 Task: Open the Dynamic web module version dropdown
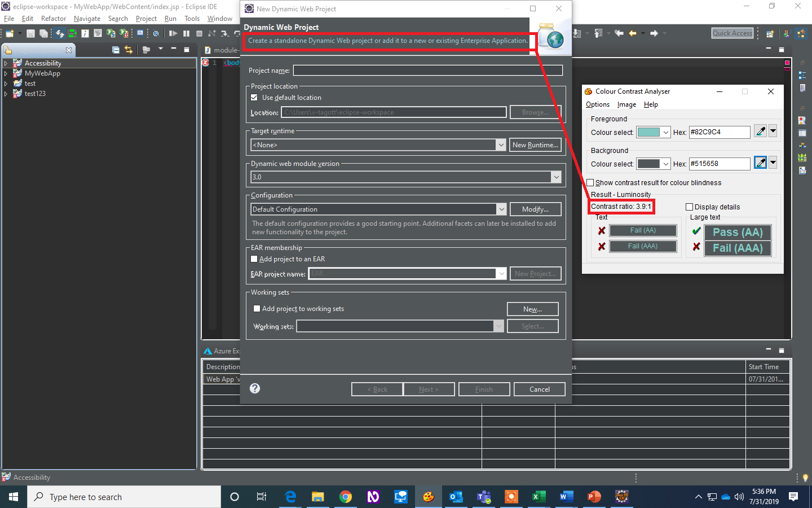(556, 177)
